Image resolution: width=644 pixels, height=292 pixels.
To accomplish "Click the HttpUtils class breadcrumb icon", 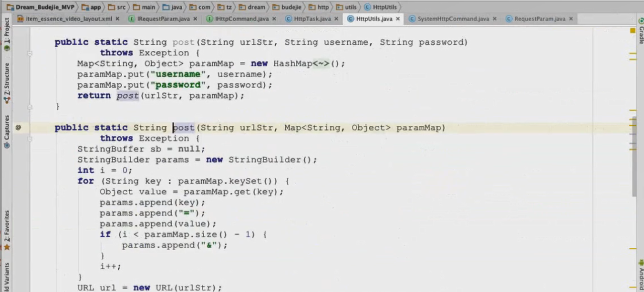I will [x=367, y=7].
